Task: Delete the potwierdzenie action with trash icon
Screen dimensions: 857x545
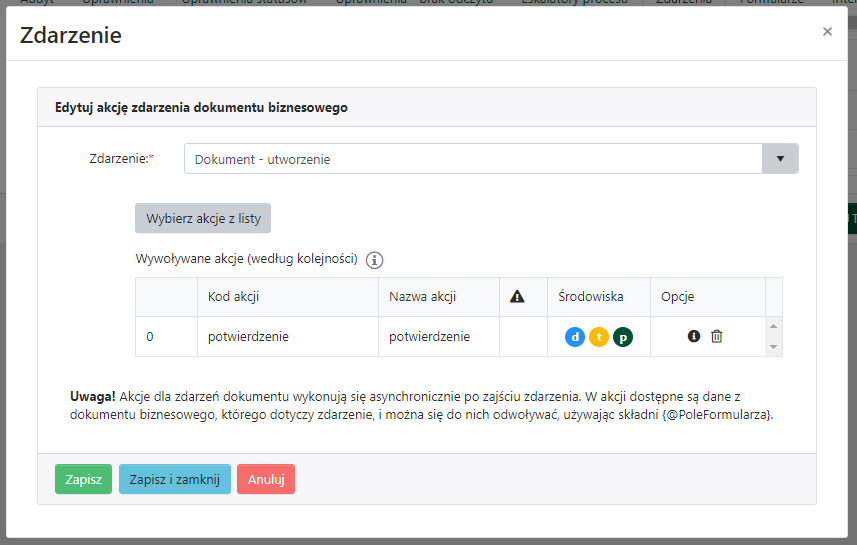Action: coord(717,337)
